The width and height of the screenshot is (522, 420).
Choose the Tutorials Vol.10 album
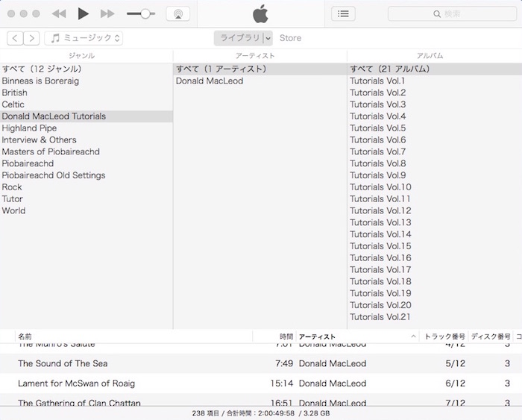pos(380,187)
